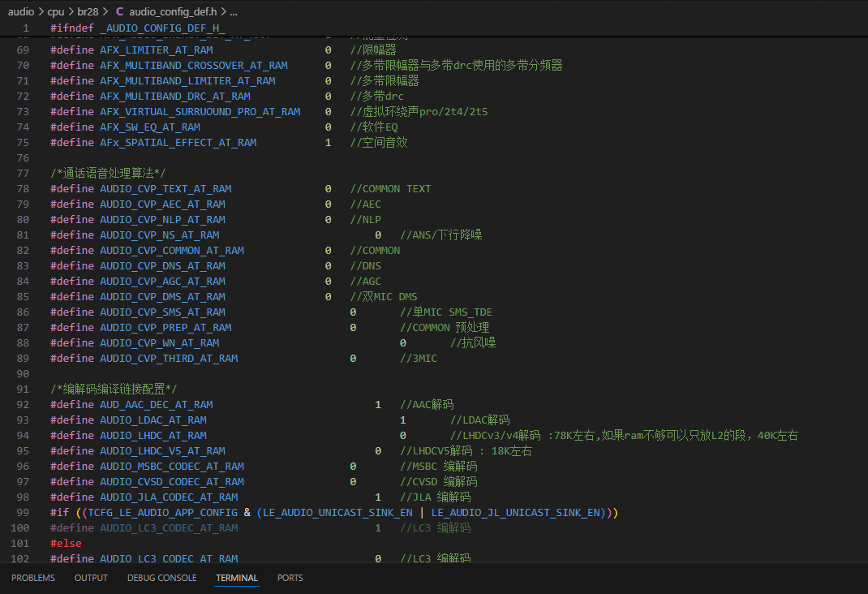The width and height of the screenshot is (868, 594).
Task: Open the PORTS panel tab
Action: tap(290, 578)
